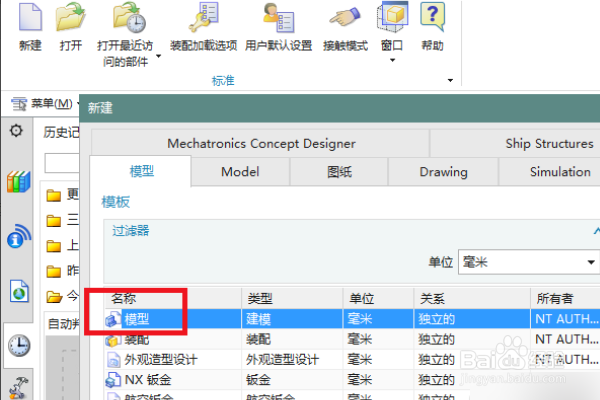
Task: Open the 标准 toolbar group options arrow
Action: tap(450, 80)
